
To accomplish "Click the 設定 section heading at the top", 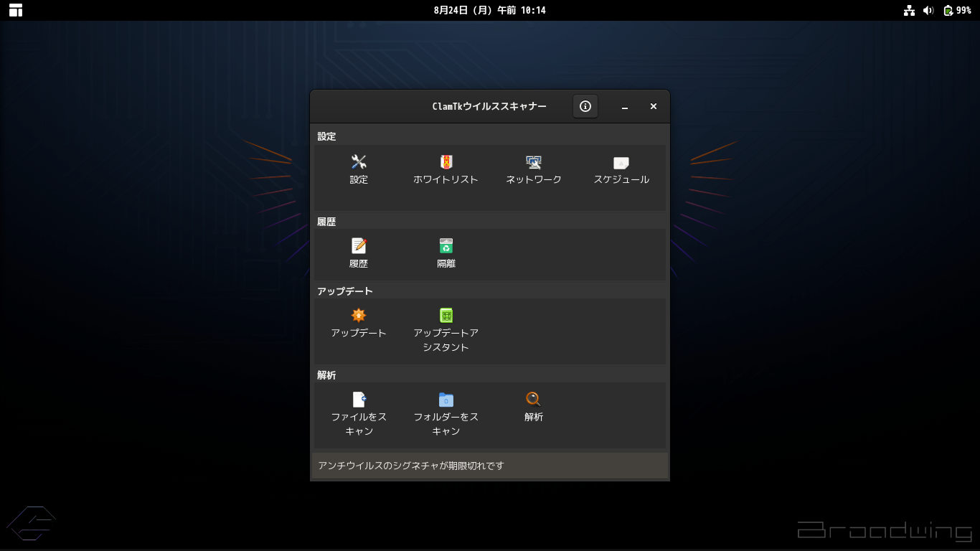I will coord(327,136).
